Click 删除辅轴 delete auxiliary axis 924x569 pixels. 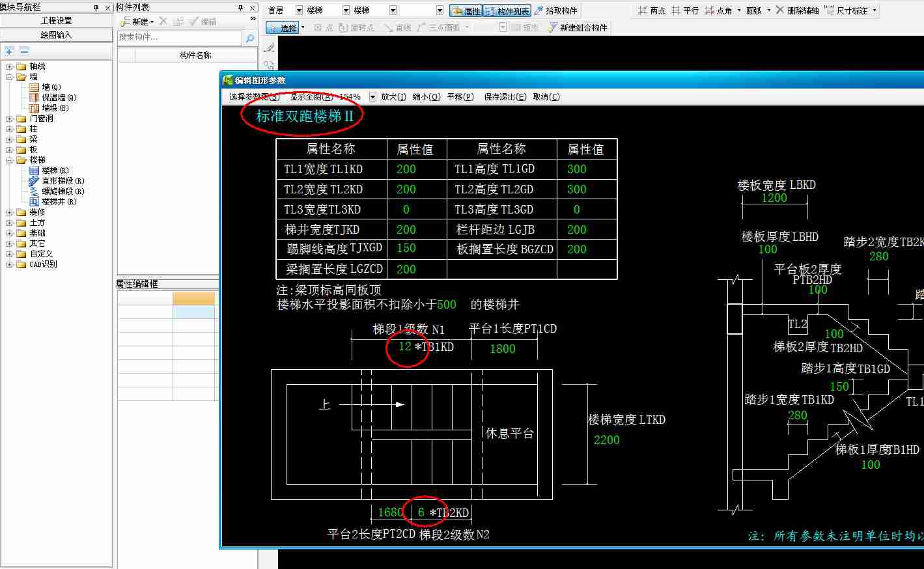[797, 11]
